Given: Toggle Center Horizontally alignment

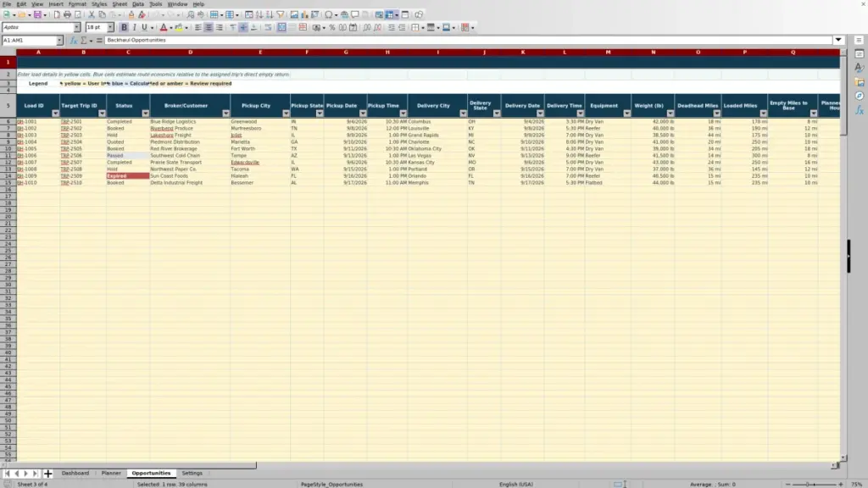Looking at the screenshot, I should (209, 28).
